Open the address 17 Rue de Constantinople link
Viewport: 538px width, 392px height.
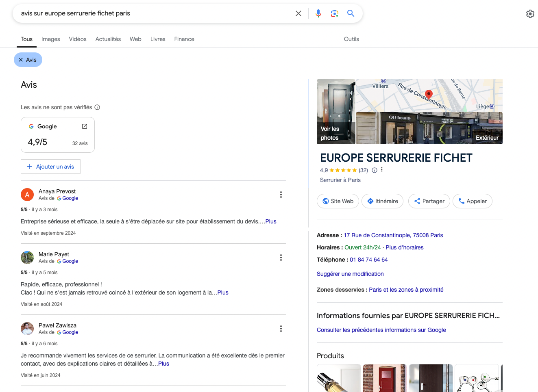(393, 235)
